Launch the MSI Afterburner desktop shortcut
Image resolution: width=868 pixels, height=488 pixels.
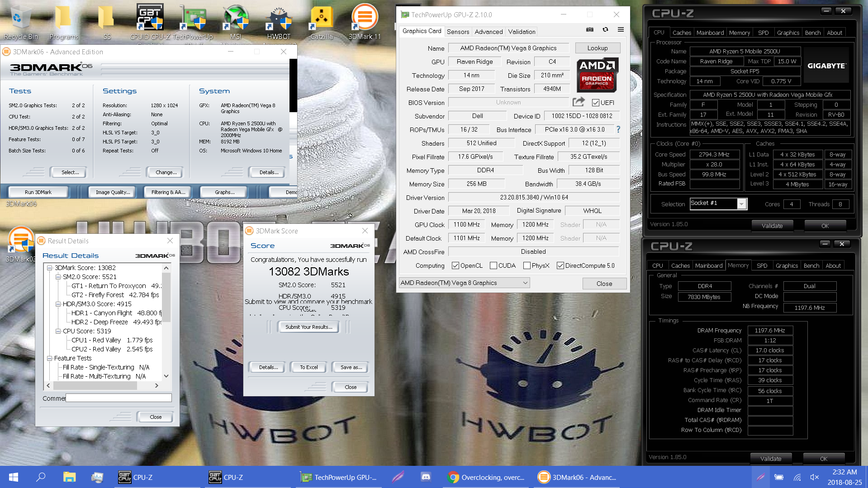[x=236, y=23]
